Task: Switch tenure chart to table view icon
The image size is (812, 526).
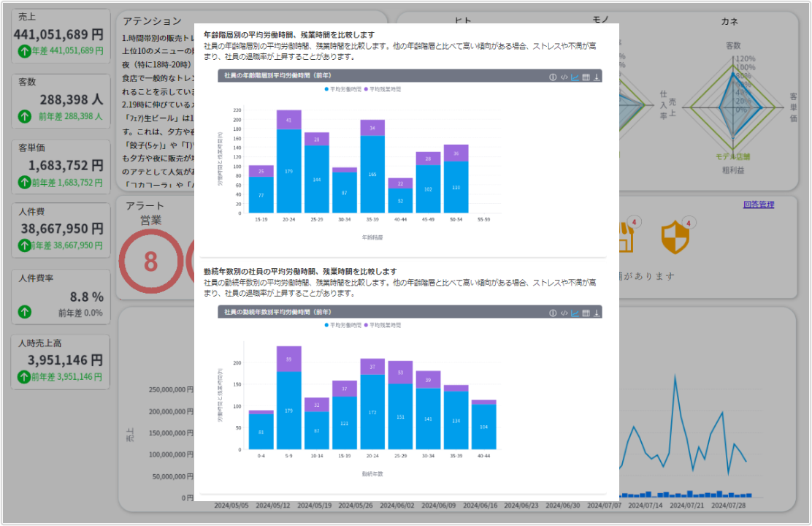Action: pos(586,313)
